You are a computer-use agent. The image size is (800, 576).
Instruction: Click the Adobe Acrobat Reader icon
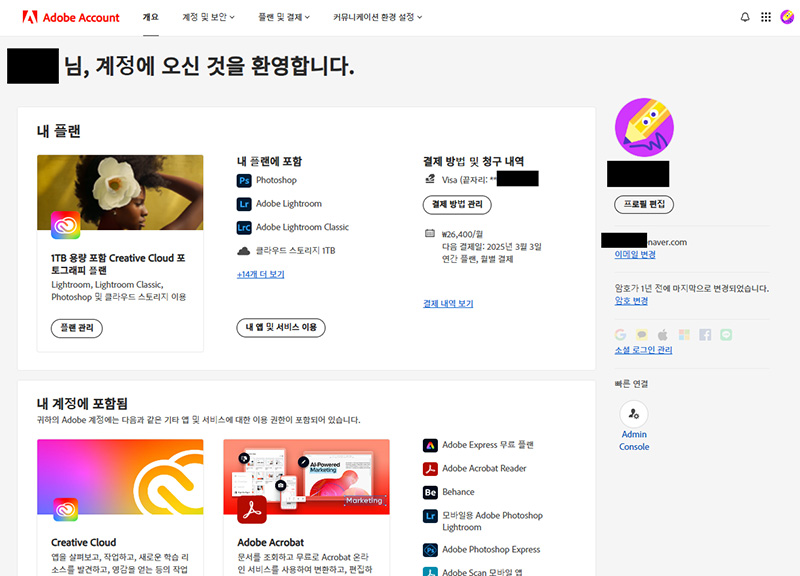(430, 469)
